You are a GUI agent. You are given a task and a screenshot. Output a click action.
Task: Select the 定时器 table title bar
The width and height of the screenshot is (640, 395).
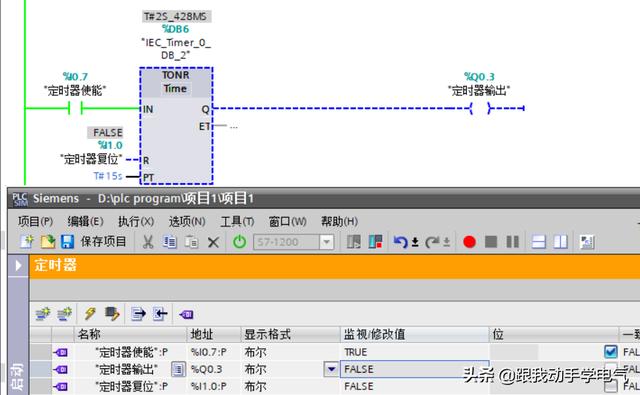click(x=335, y=266)
